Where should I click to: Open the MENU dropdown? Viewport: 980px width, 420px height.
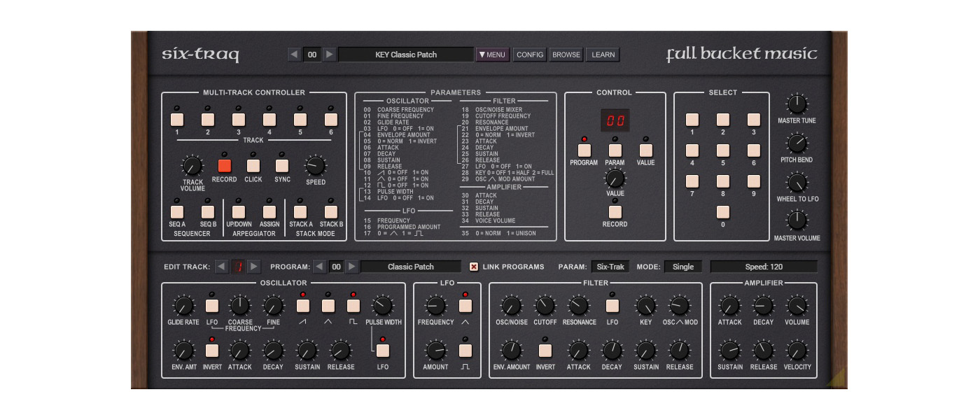[492, 55]
